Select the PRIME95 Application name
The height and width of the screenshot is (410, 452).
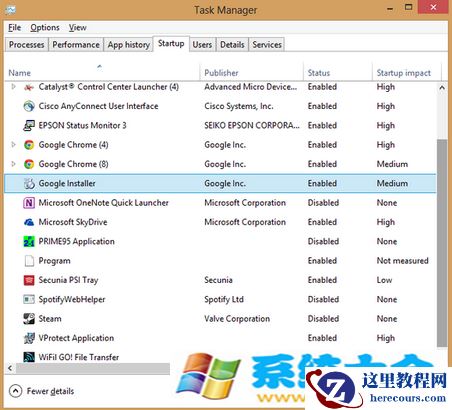(x=76, y=242)
